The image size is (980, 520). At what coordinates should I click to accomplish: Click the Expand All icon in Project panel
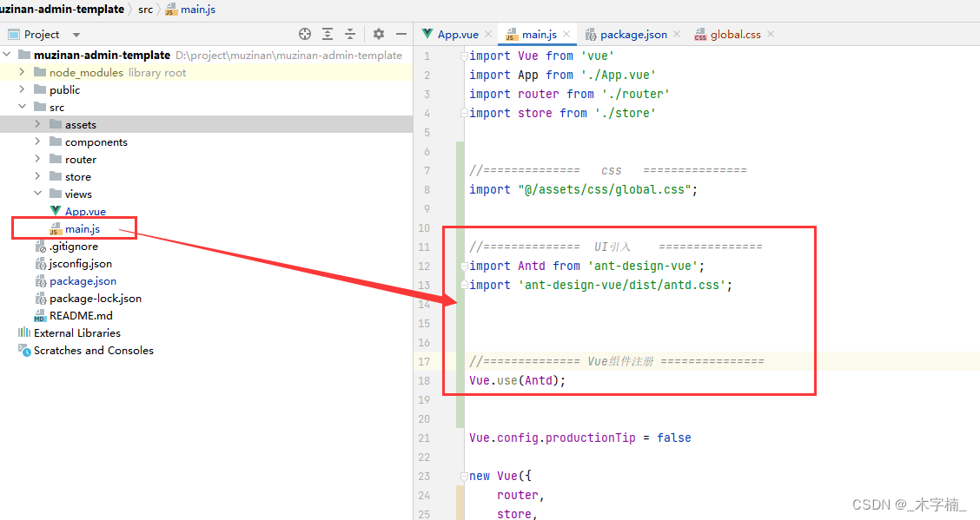(328, 35)
